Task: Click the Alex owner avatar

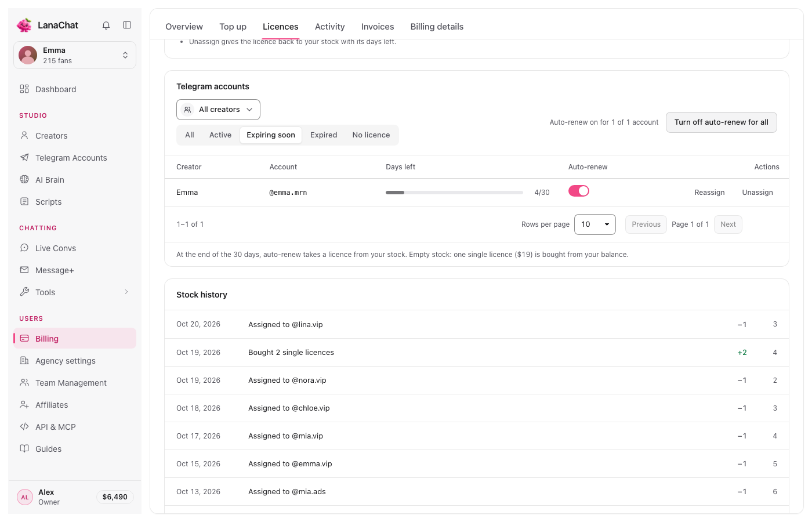Action: click(25, 497)
